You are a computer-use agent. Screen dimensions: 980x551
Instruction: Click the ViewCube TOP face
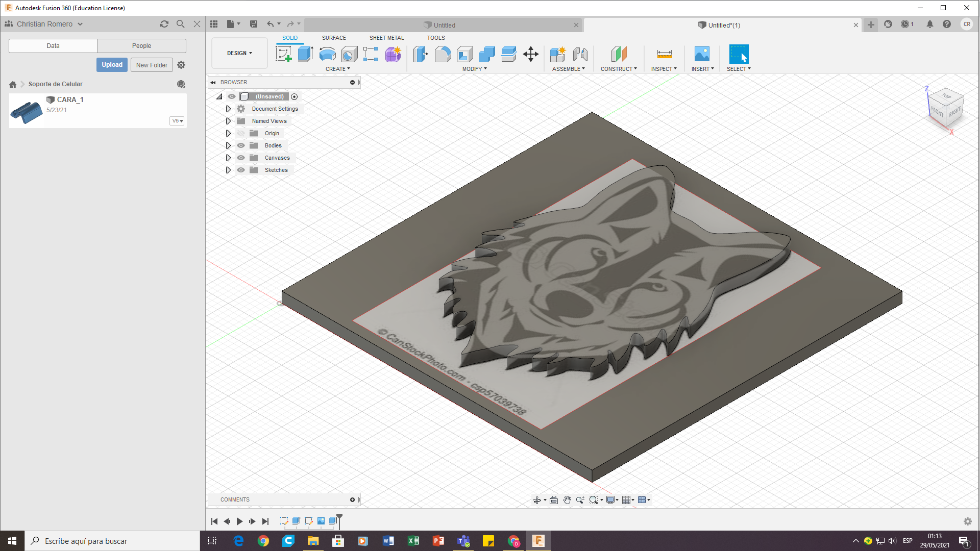point(946,96)
